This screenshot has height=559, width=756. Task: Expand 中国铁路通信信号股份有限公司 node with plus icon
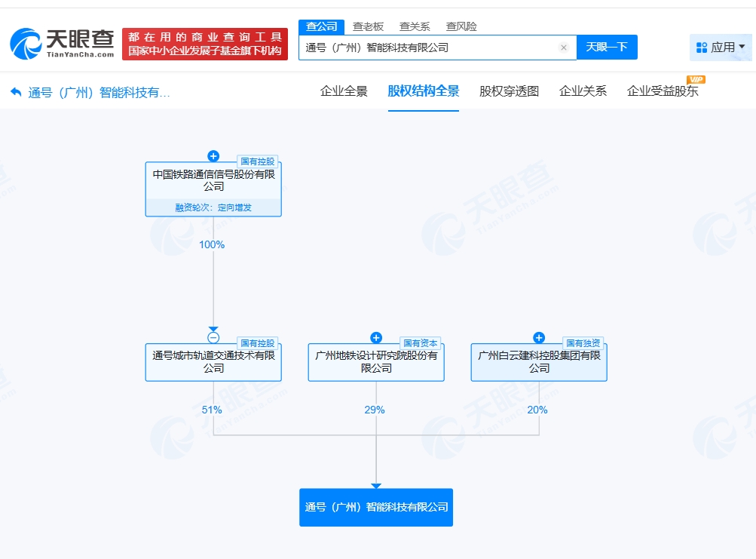click(x=213, y=156)
